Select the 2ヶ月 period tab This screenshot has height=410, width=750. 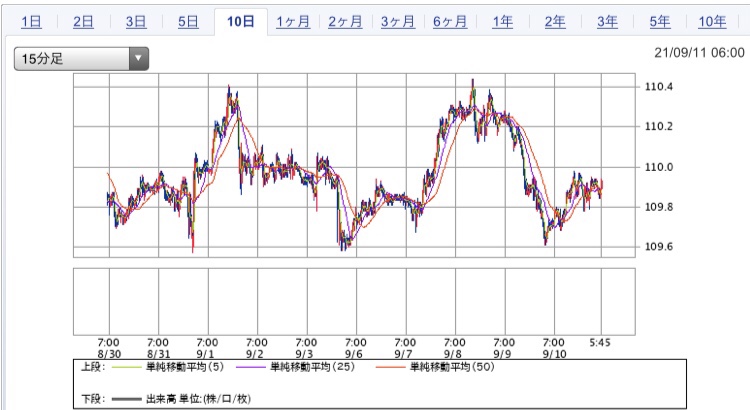pos(345,22)
